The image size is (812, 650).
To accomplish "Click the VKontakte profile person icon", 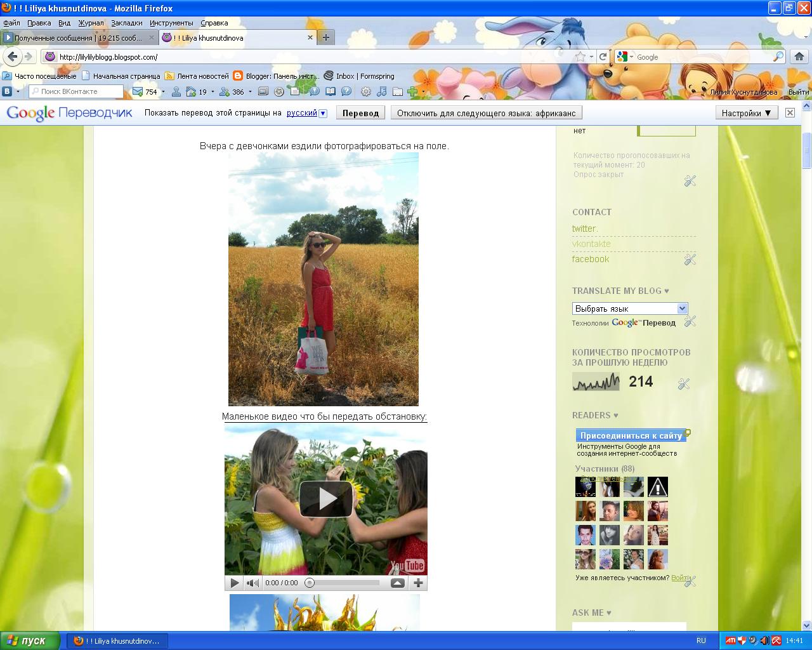I will pos(176,91).
